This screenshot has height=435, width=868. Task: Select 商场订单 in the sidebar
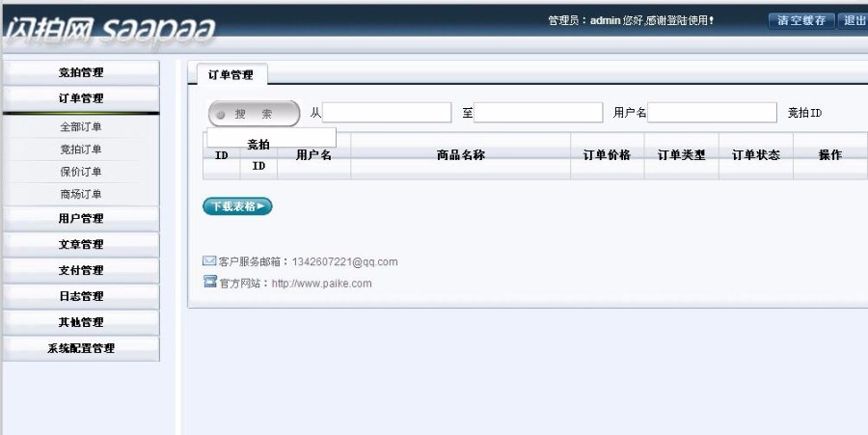[x=81, y=194]
